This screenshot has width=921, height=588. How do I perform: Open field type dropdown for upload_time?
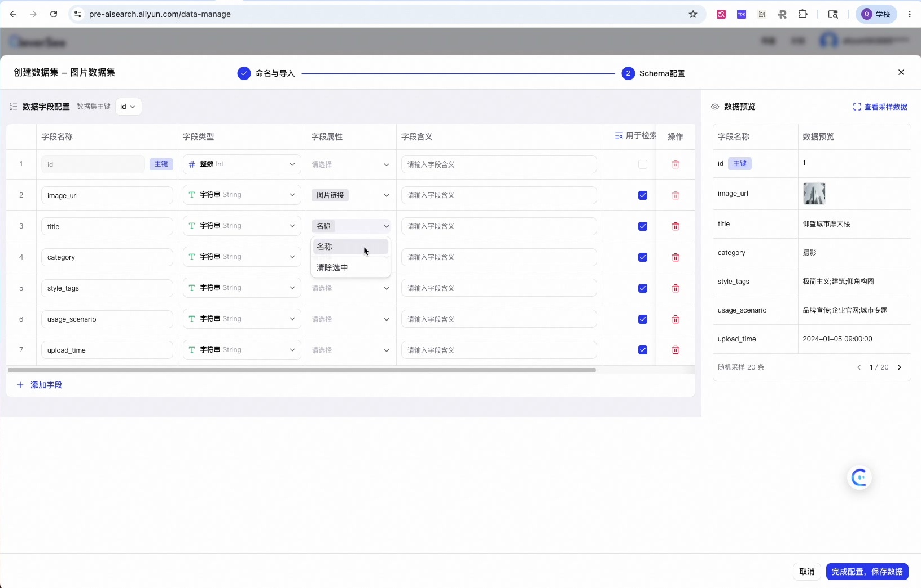click(x=242, y=350)
